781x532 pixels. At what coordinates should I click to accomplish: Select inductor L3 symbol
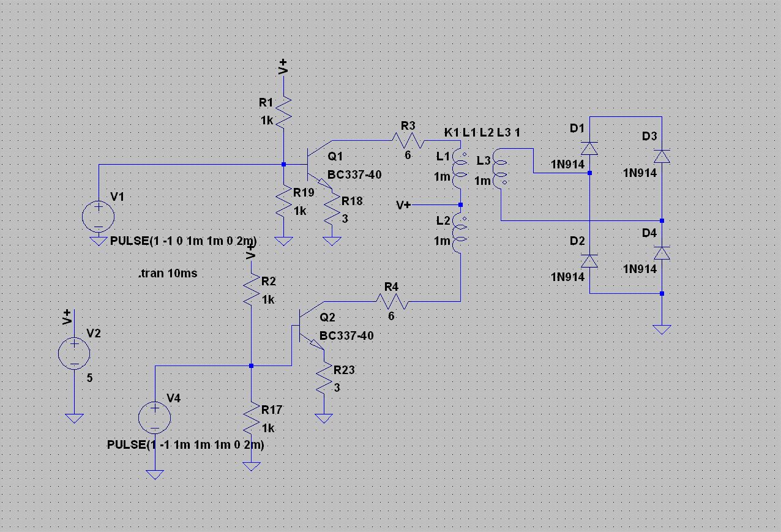point(501,168)
